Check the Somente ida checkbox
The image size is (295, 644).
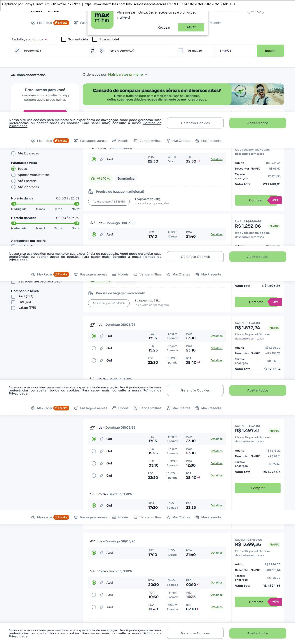(x=64, y=39)
